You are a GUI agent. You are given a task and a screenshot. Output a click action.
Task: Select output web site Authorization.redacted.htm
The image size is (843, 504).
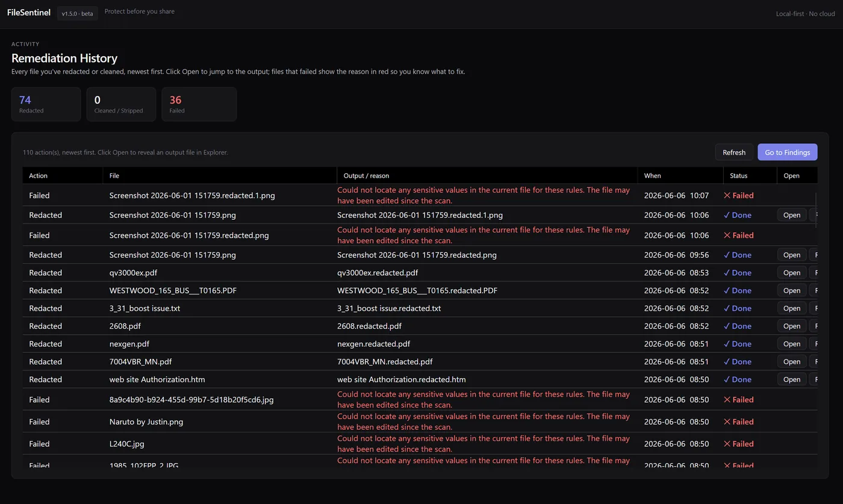pyautogui.click(x=402, y=379)
